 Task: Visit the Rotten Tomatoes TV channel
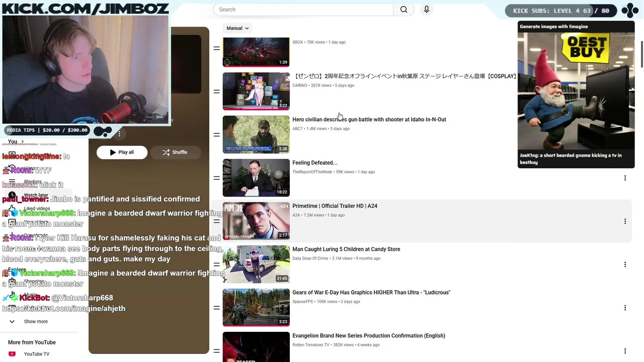click(311, 345)
